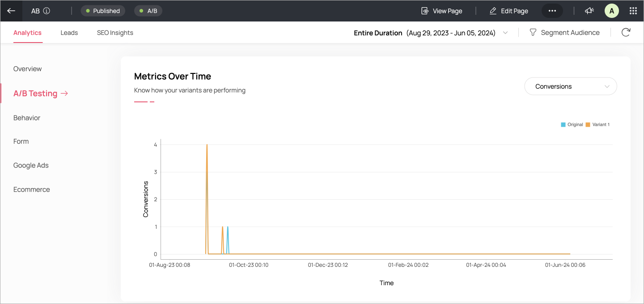
Task: Click the Edit Page button
Action: [x=509, y=11]
